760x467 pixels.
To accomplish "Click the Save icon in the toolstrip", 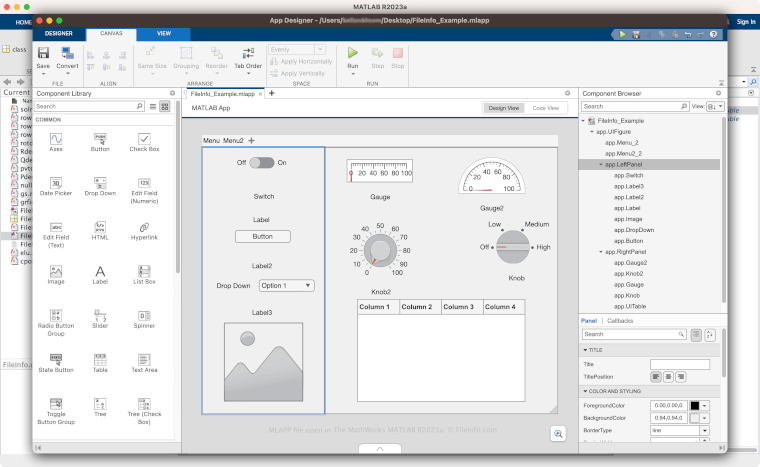I will pyautogui.click(x=43, y=53).
